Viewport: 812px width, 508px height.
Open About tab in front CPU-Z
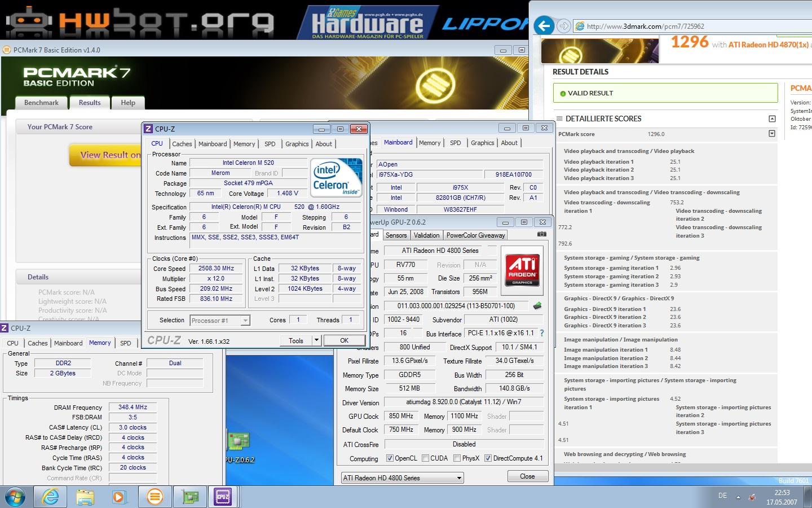[324, 144]
